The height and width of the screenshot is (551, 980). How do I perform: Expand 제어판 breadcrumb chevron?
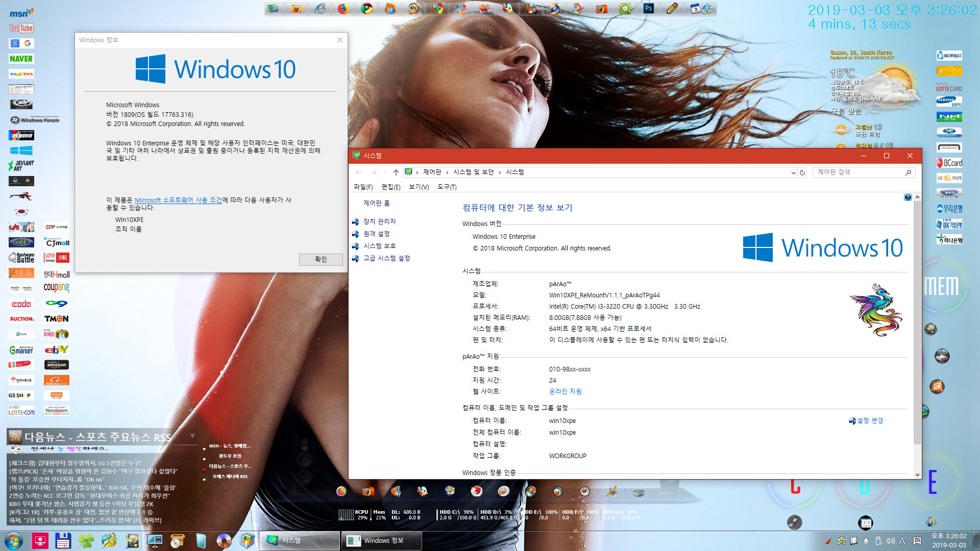pos(447,172)
